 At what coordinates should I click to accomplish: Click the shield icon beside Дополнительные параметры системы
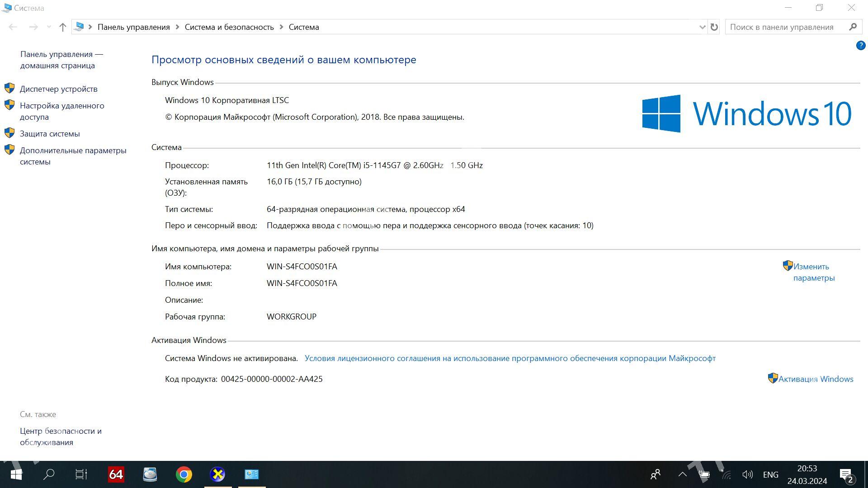click(9, 150)
